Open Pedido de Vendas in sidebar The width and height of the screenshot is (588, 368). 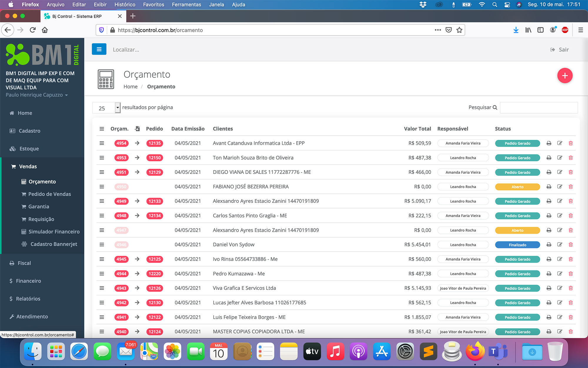click(49, 194)
